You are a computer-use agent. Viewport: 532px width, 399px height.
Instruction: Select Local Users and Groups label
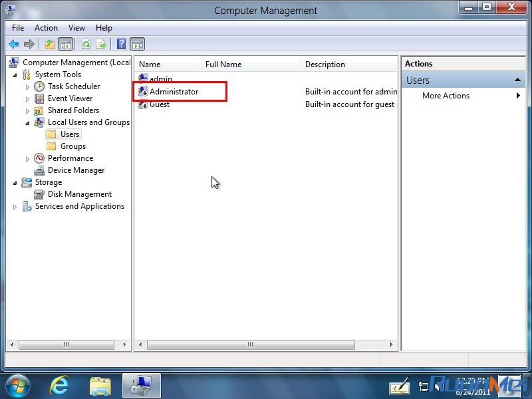[x=88, y=122]
